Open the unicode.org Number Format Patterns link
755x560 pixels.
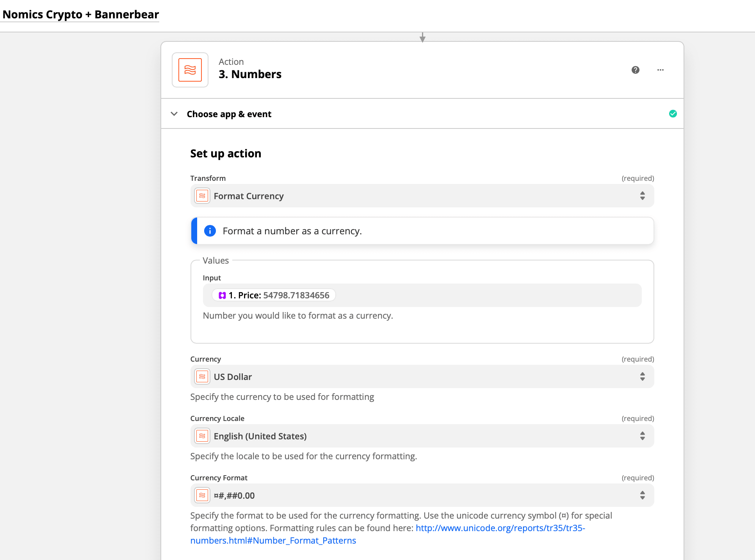[500, 528]
